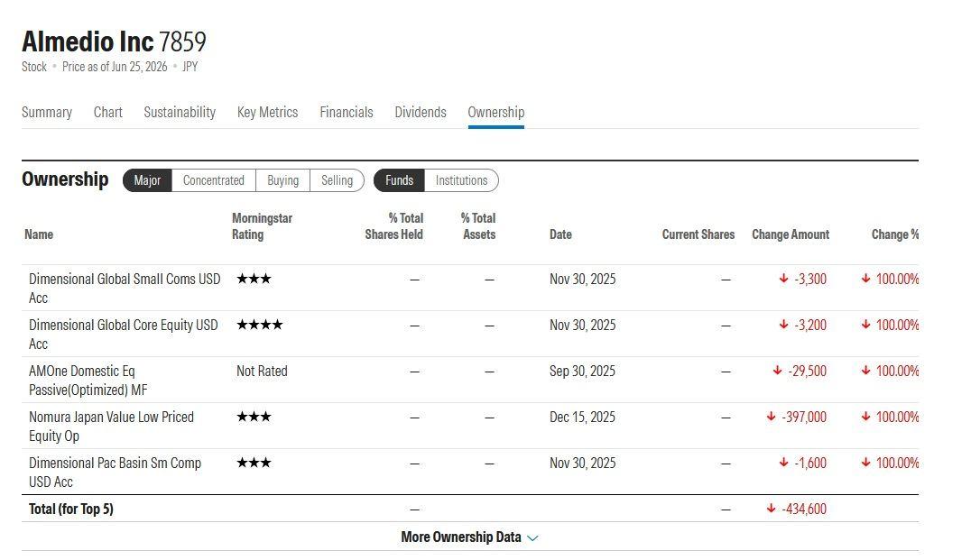Click the Change Amount column header
The width and height of the screenshot is (971, 560).
tap(791, 234)
